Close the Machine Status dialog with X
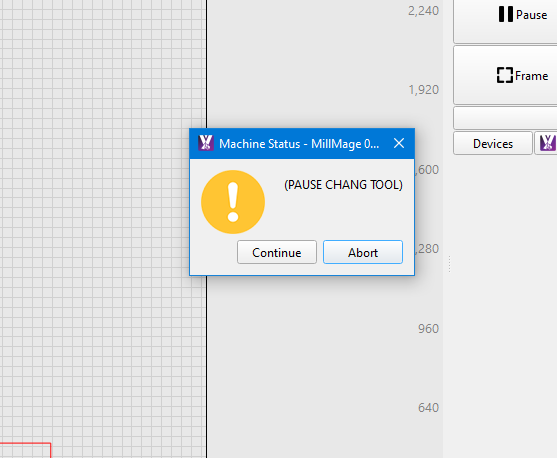Viewport: 557px width, 458px height. [399, 143]
